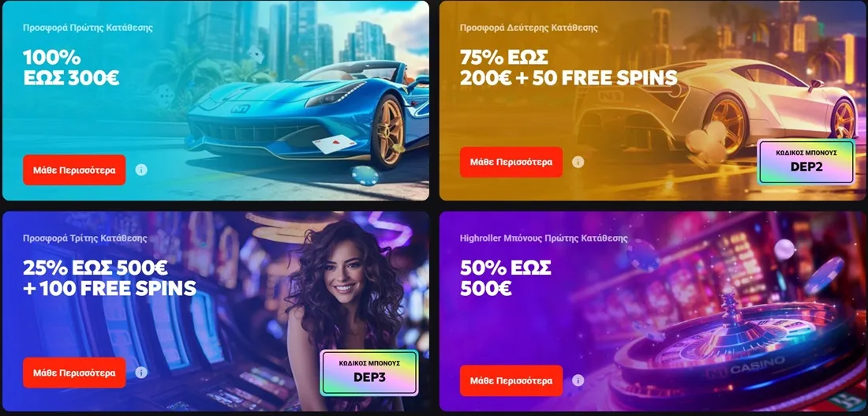Open info icon on Highroller bonus card
This screenshot has width=868, height=416.
click(578, 380)
